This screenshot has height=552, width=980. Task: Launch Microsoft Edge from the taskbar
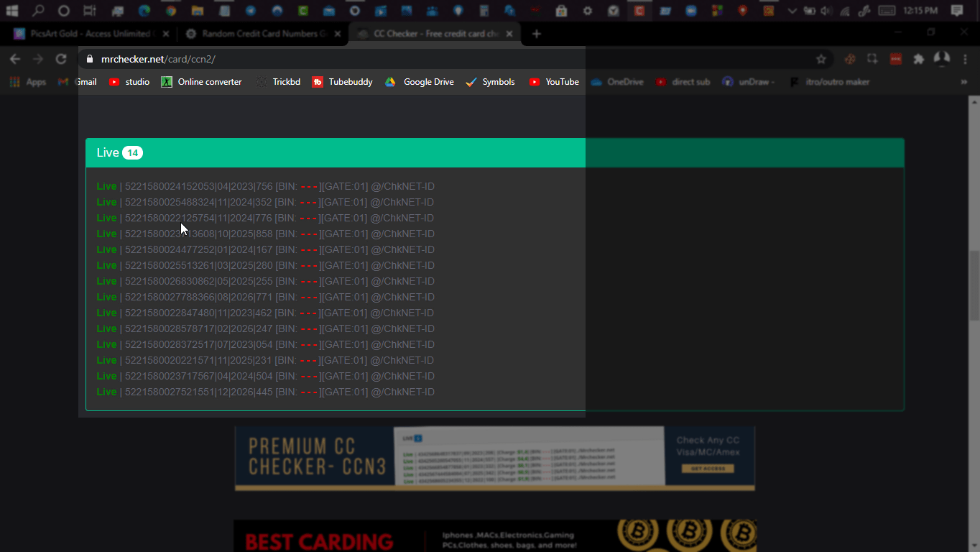point(144,11)
